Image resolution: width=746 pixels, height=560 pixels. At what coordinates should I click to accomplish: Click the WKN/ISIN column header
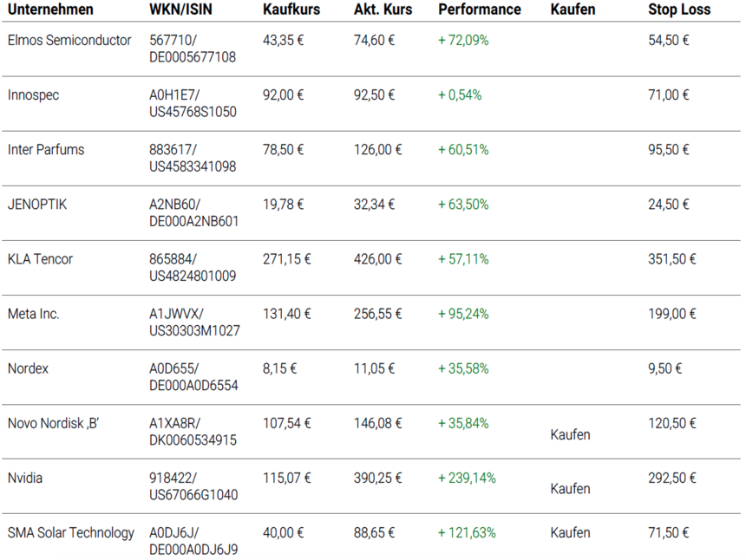(x=180, y=10)
